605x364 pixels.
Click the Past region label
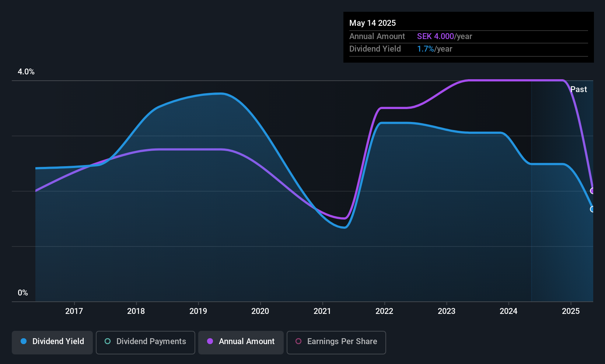tap(578, 90)
